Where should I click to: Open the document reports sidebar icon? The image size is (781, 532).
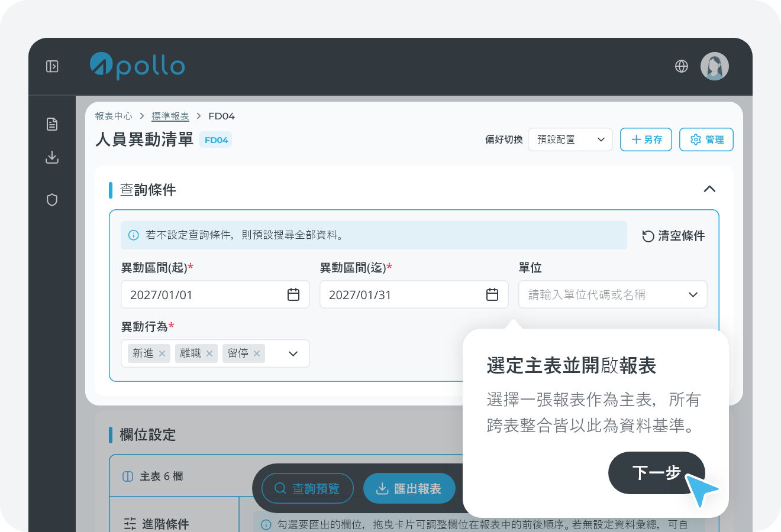[x=52, y=124]
